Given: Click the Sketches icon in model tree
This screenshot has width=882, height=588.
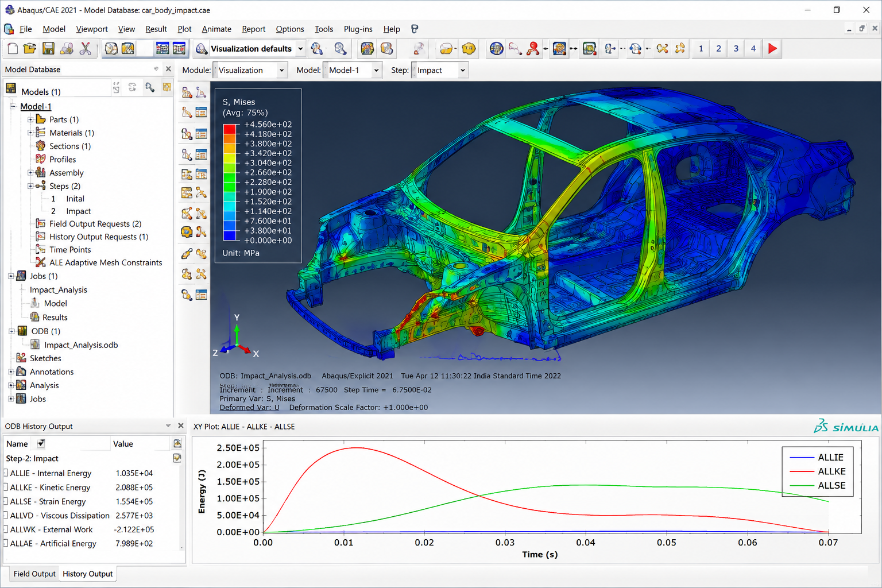Looking at the screenshot, I should [21, 358].
